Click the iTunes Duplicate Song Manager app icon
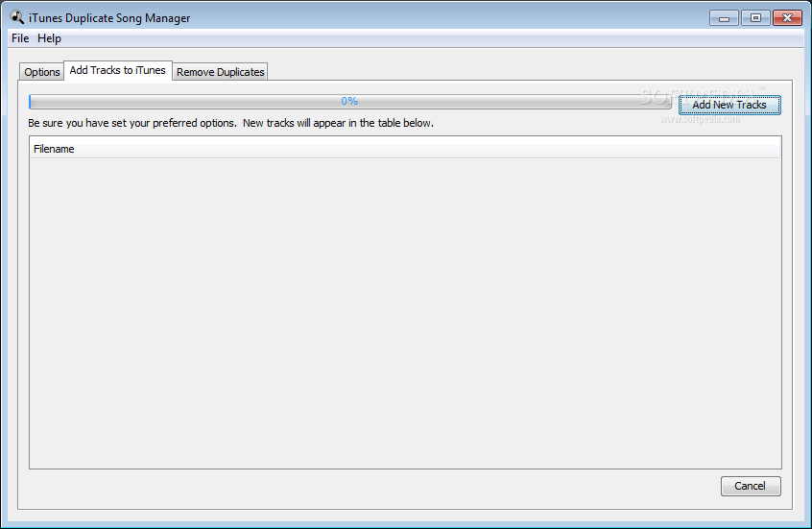 pyautogui.click(x=17, y=17)
